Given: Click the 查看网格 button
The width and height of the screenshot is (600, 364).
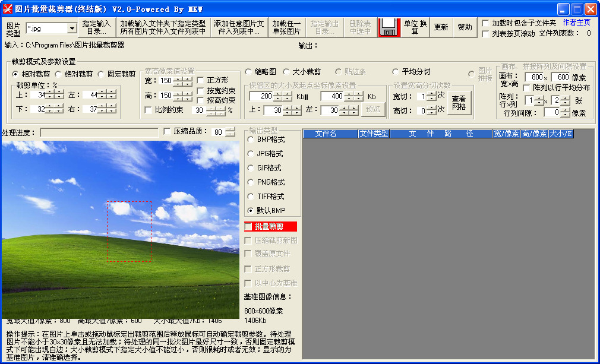Looking at the screenshot, I should point(459,103).
